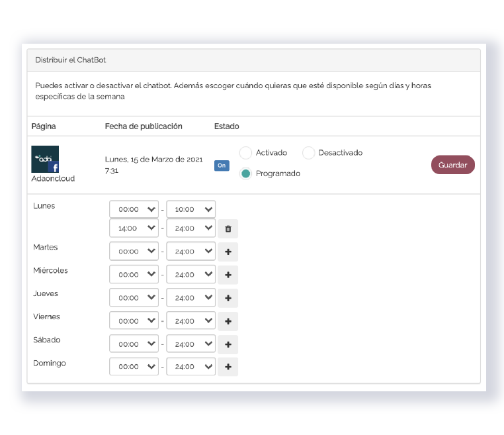Delete the second Lunes time range
This screenshot has width=504, height=435.
(x=228, y=228)
